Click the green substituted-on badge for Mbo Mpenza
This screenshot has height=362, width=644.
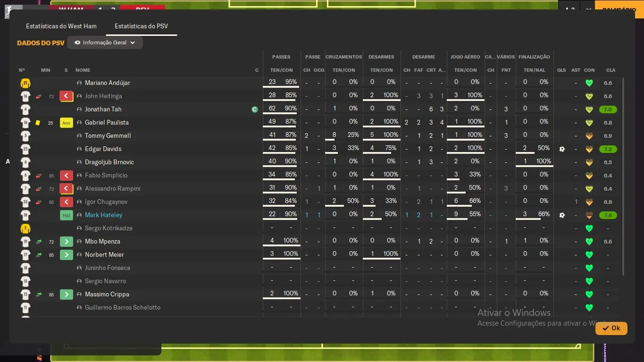[66, 242]
